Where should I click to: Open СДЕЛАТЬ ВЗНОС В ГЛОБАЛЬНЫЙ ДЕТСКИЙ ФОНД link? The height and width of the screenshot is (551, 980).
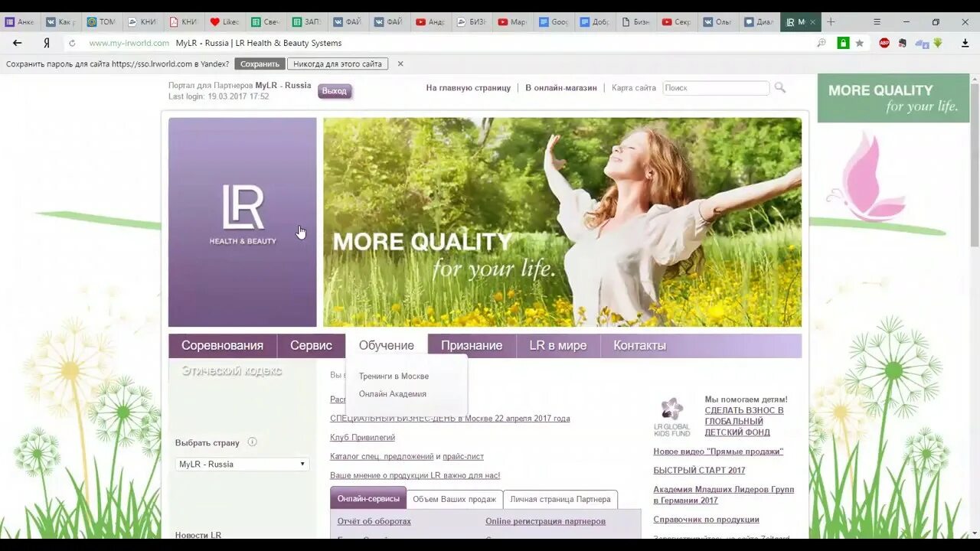point(744,422)
